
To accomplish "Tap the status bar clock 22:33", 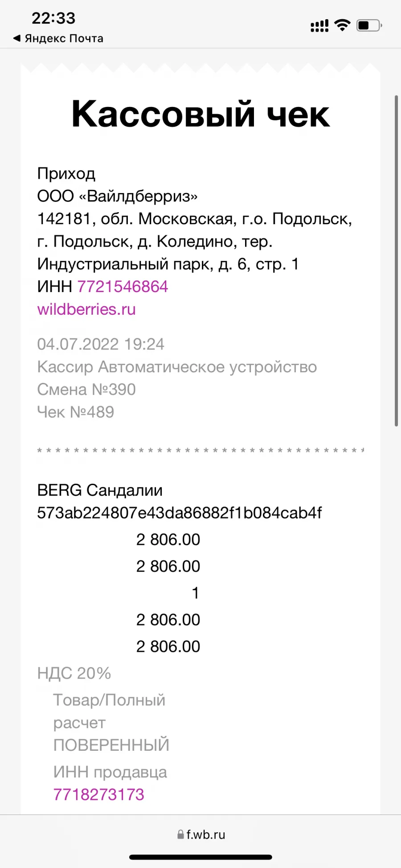I will 53,18.
